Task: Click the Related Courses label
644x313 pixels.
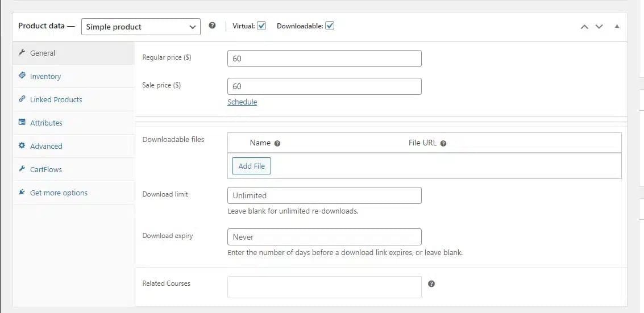Action: [167, 283]
